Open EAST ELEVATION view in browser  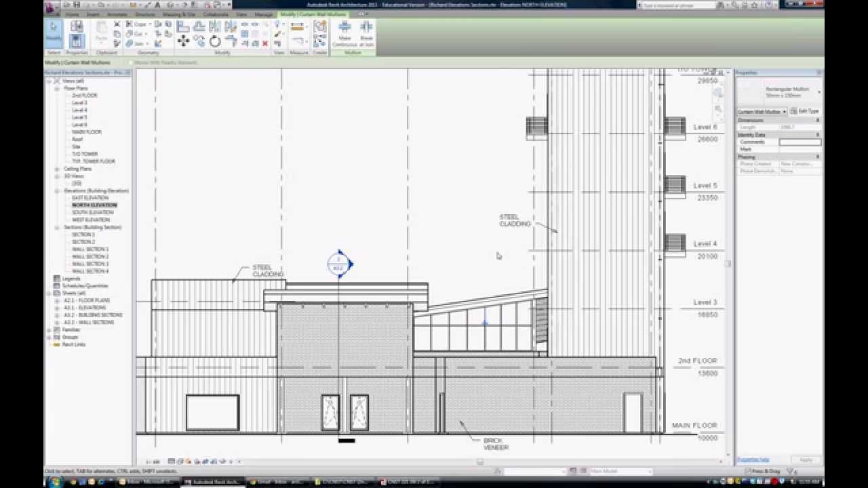coord(90,198)
